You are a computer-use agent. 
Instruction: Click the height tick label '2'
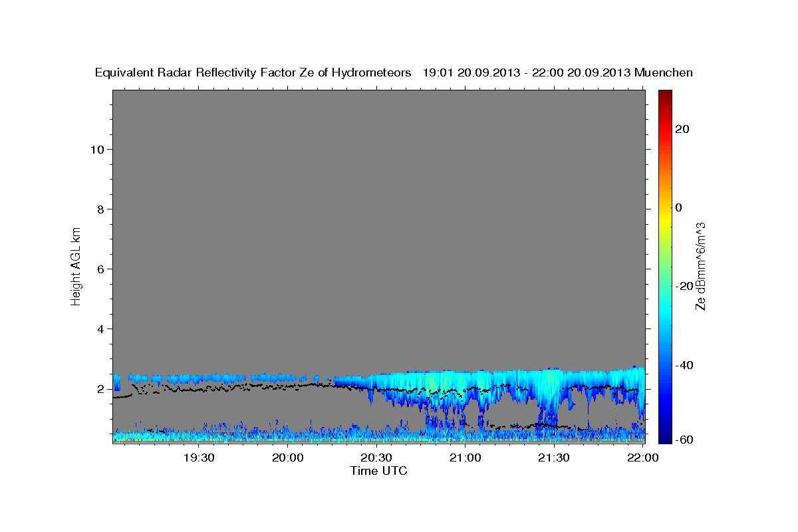click(101, 389)
